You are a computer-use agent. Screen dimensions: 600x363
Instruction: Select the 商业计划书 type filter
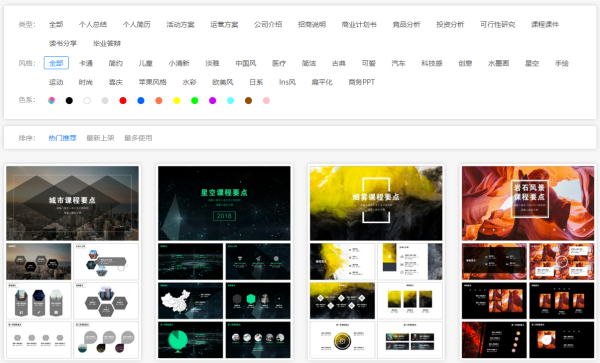click(x=359, y=24)
